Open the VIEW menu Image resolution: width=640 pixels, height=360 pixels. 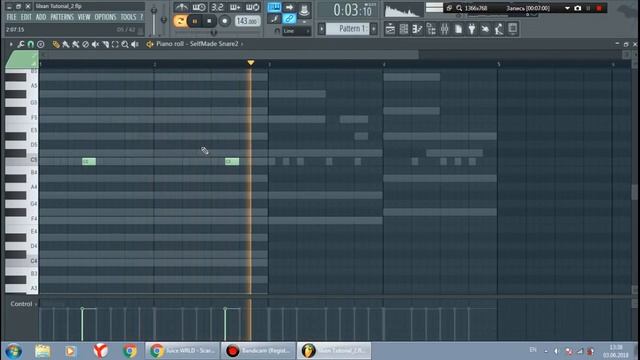tap(84, 17)
